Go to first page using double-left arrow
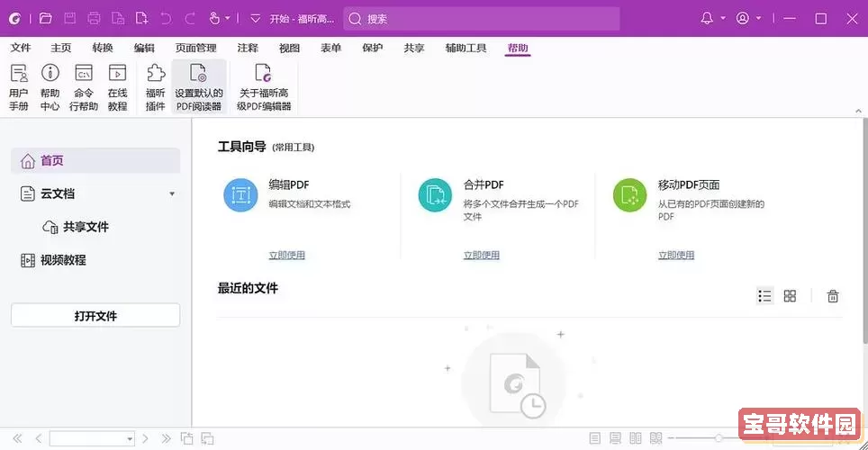 click(17, 439)
